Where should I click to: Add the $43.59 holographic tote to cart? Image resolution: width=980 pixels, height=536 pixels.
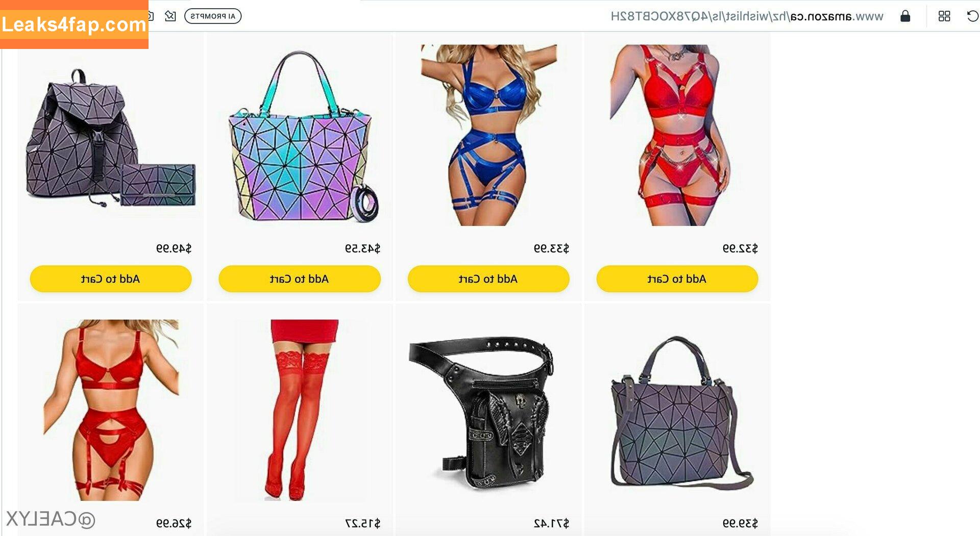pos(300,279)
